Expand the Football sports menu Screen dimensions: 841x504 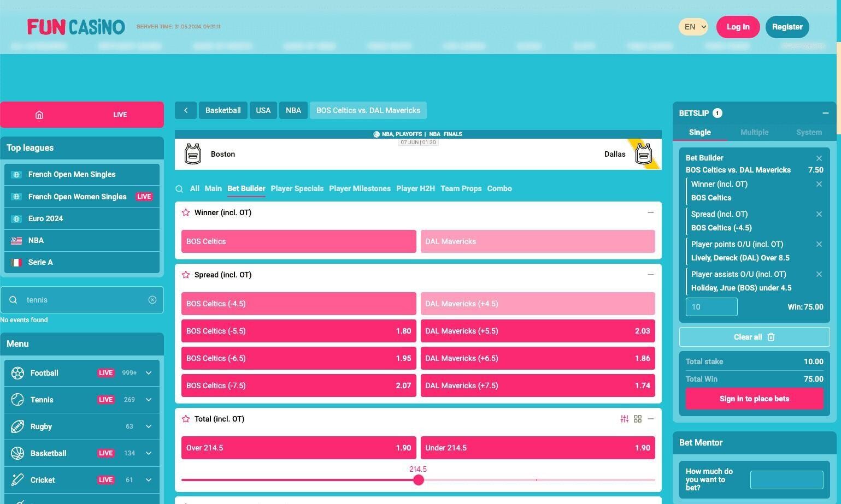pos(148,373)
